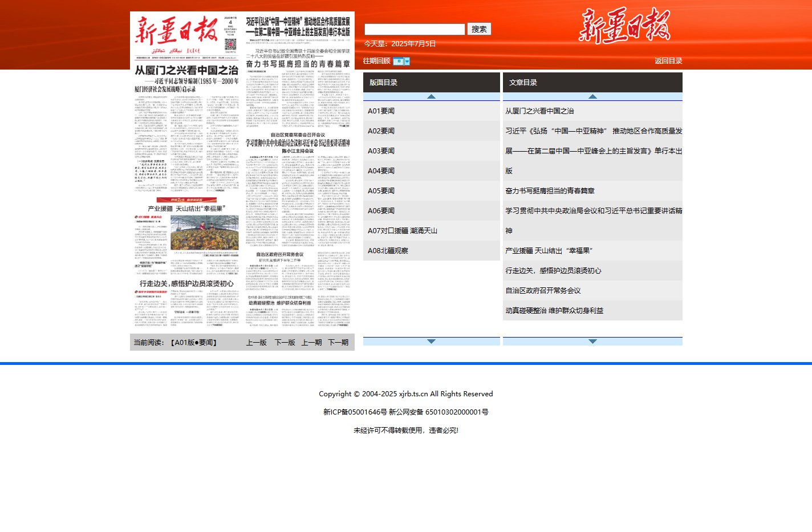
Task: Click the date text 今天是:2025年7月5日
Action: pos(400,44)
